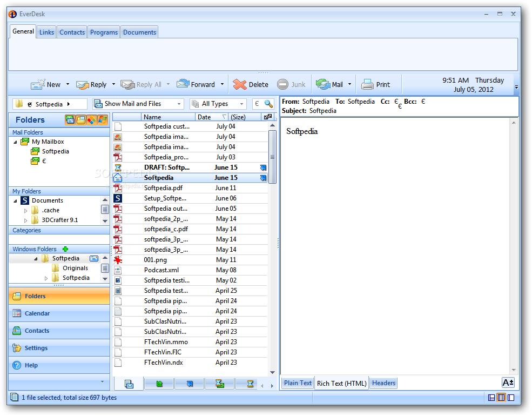Open the Help navigation section
Screen dimensions: 532x416
click(59, 365)
